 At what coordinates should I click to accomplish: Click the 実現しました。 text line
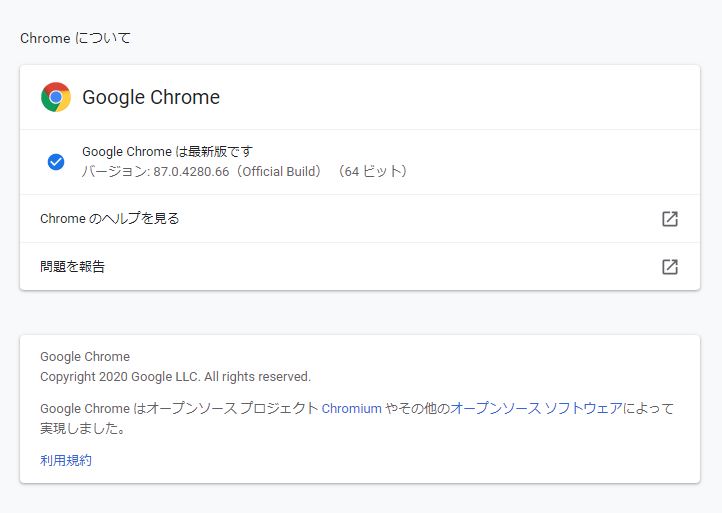83,428
